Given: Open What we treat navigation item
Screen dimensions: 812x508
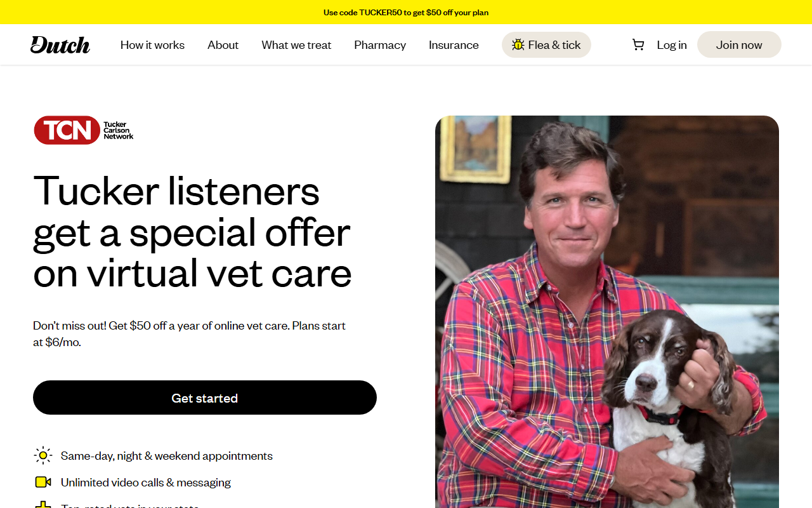Looking at the screenshot, I should pyautogui.click(x=296, y=45).
